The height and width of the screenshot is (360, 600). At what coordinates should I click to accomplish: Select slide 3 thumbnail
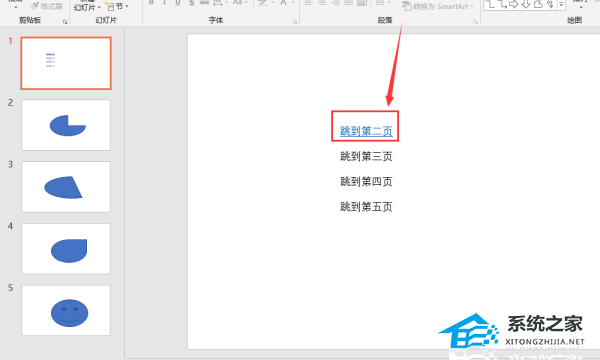[x=66, y=187]
